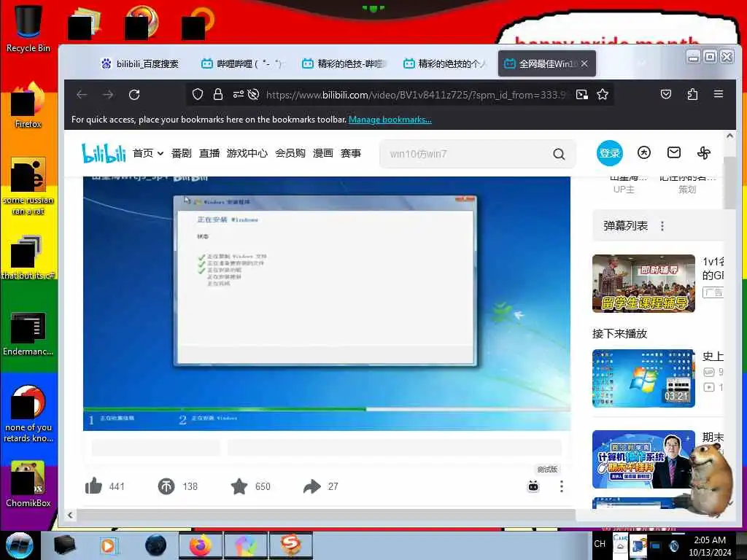Open the 03:21 Windows video thumbnail

pos(643,378)
